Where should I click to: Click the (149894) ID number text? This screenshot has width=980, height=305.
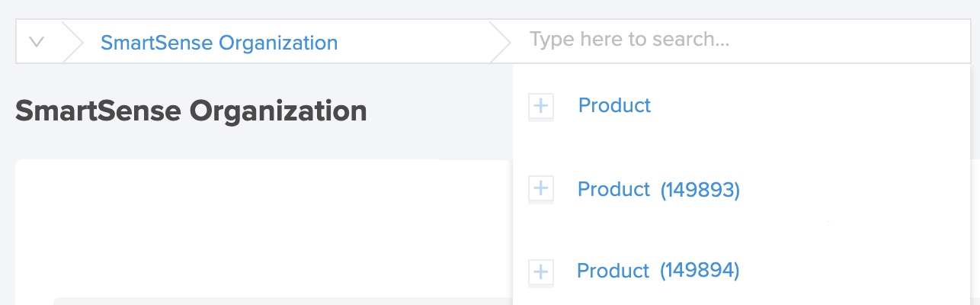coord(700,270)
